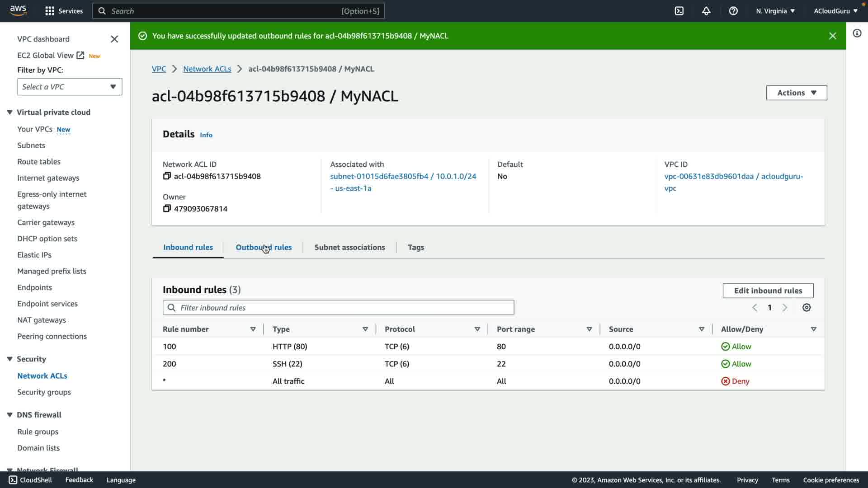868x488 pixels.
Task: Copy the Owner account number
Action: point(167,209)
